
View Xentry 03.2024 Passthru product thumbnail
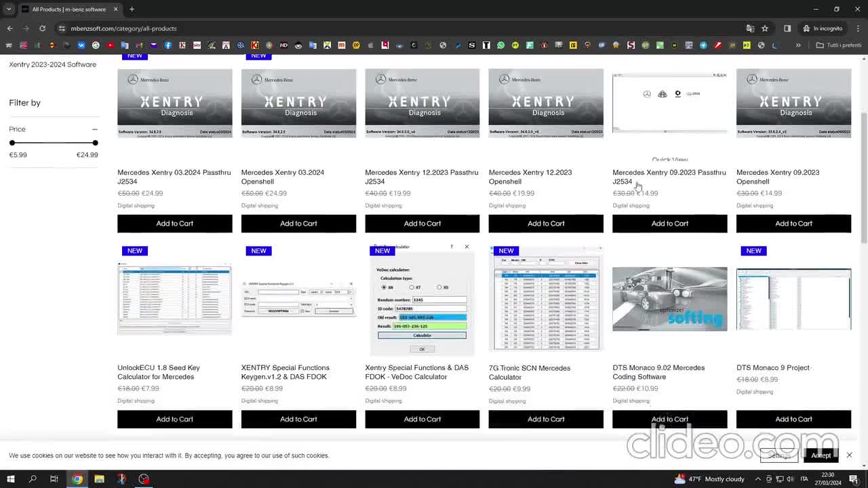pos(175,103)
